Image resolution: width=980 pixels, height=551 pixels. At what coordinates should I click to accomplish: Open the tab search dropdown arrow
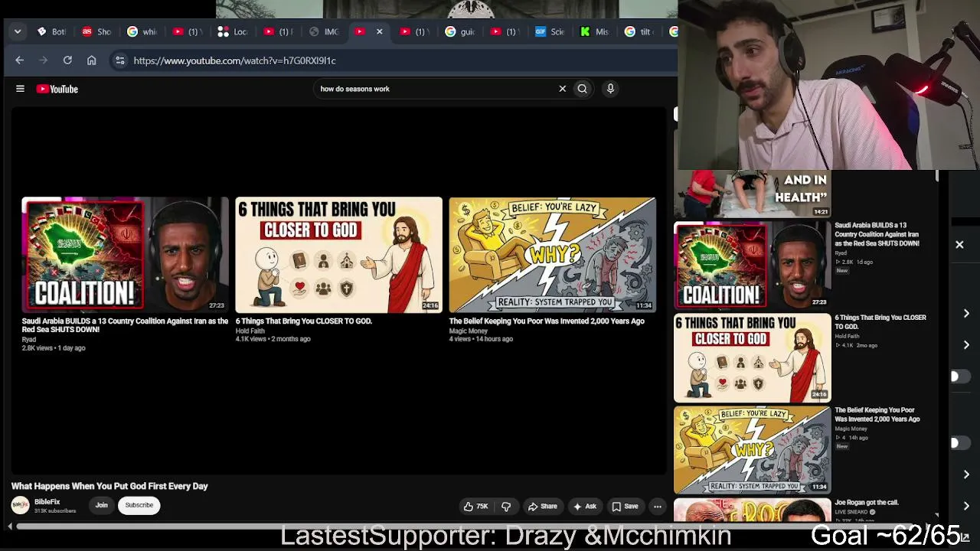18,31
